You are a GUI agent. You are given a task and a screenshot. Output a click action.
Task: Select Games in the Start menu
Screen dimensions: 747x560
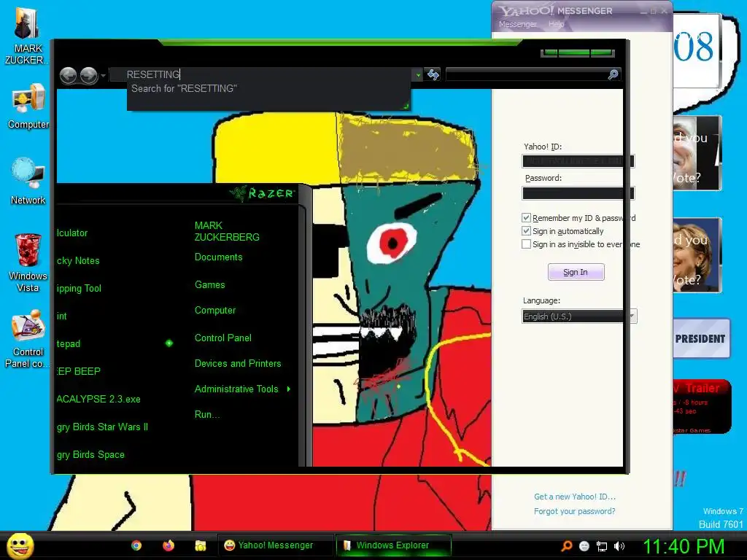pyautogui.click(x=209, y=285)
